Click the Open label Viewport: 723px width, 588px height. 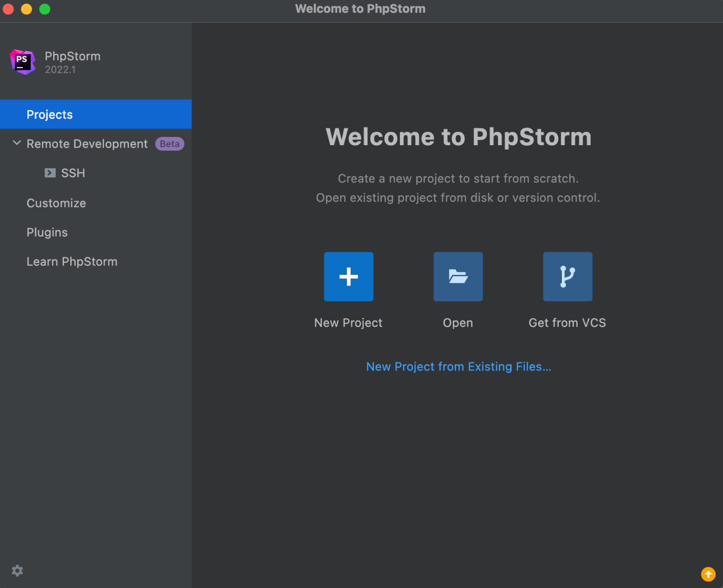point(458,323)
